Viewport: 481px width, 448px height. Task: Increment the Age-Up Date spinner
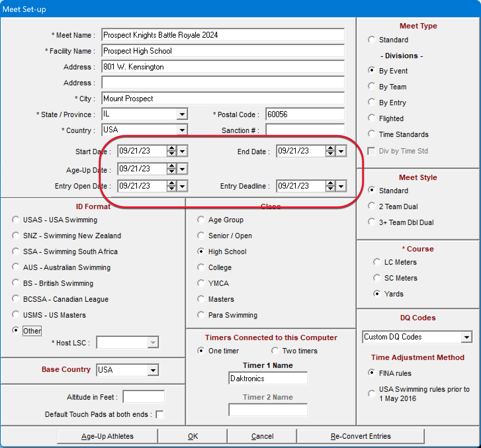click(x=171, y=166)
